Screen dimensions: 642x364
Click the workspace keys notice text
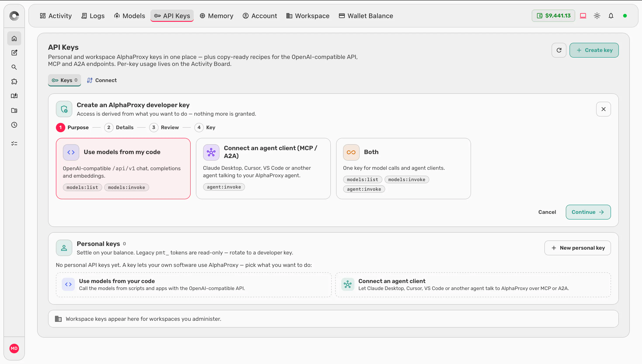click(x=143, y=319)
